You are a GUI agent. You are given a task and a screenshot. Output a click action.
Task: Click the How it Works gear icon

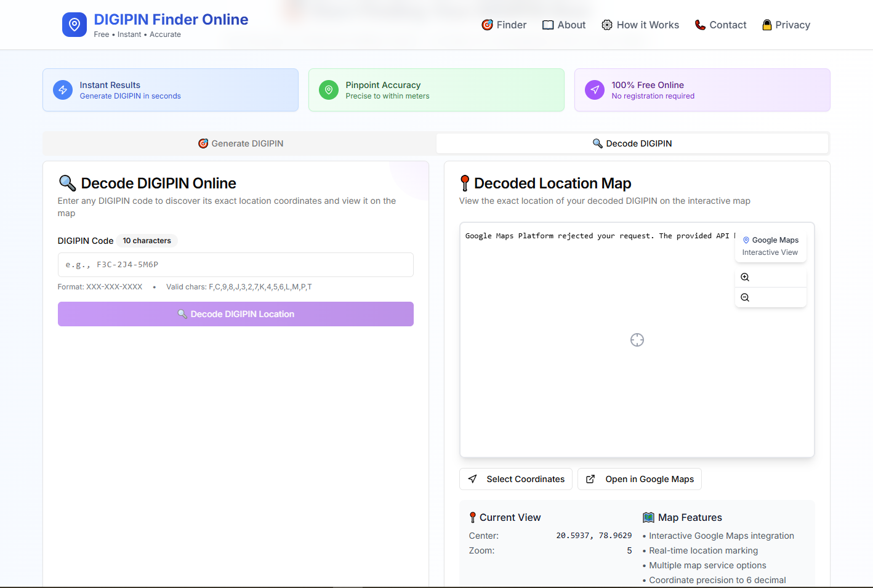coord(607,25)
